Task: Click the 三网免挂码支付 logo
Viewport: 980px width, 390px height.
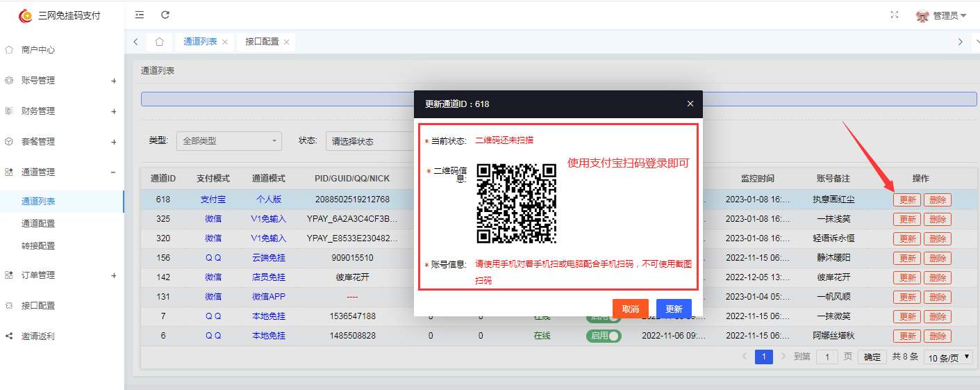Action: 60,15
